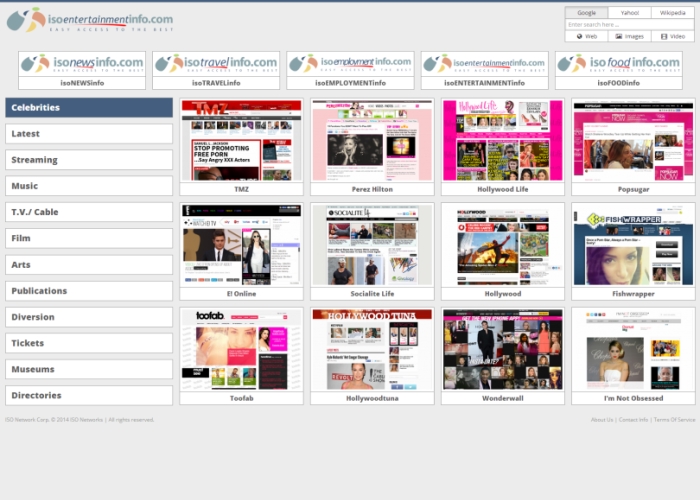Open the Publications category
The width and height of the screenshot is (700, 500).
pos(89,291)
